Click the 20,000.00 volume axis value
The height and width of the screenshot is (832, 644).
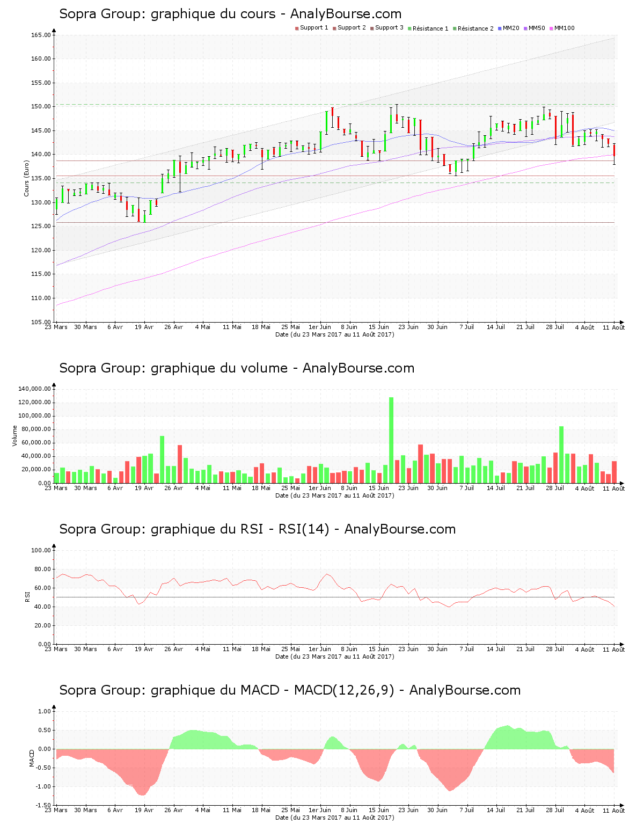[36, 470]
